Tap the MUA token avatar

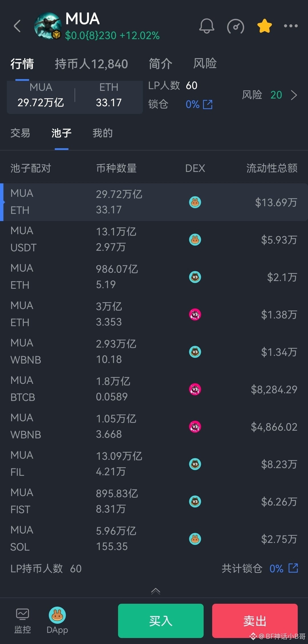pyautogui.click(x=48, y=26)
